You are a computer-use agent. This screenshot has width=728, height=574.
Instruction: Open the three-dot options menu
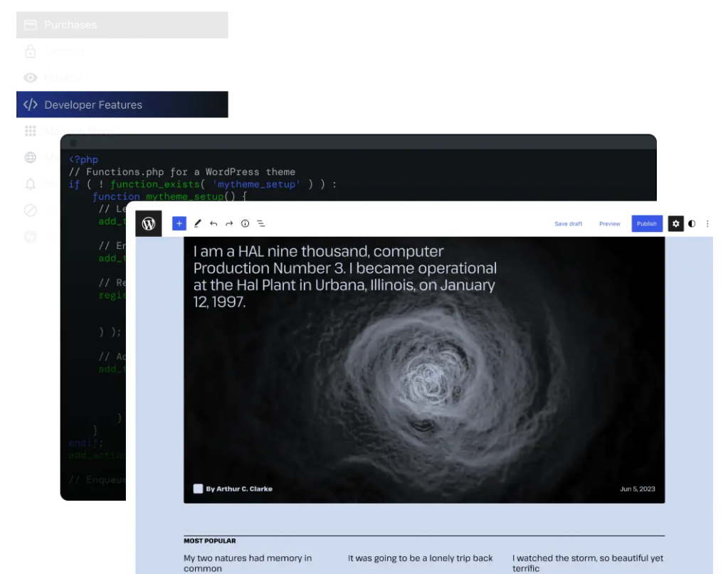(x=707, y=223)
